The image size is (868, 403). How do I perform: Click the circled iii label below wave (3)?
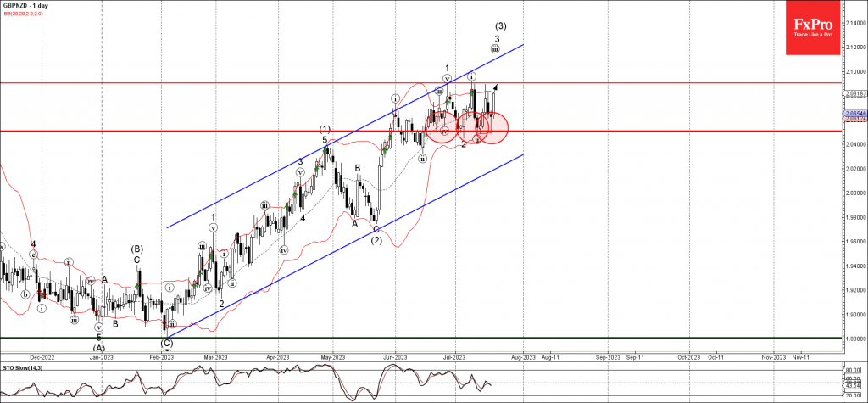pos(495,49)
